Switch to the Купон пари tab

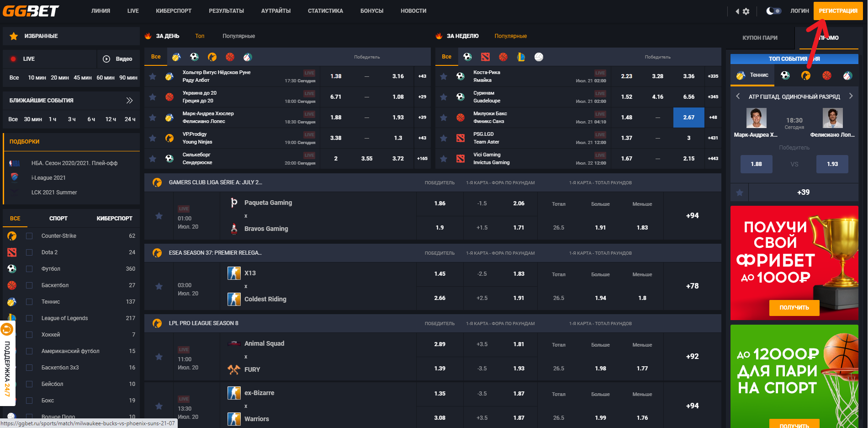[760, 38]
